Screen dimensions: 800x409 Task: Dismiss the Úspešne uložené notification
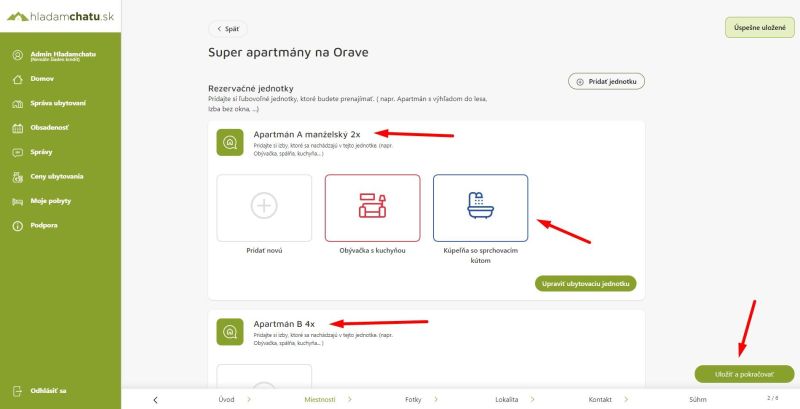[760, 28]
